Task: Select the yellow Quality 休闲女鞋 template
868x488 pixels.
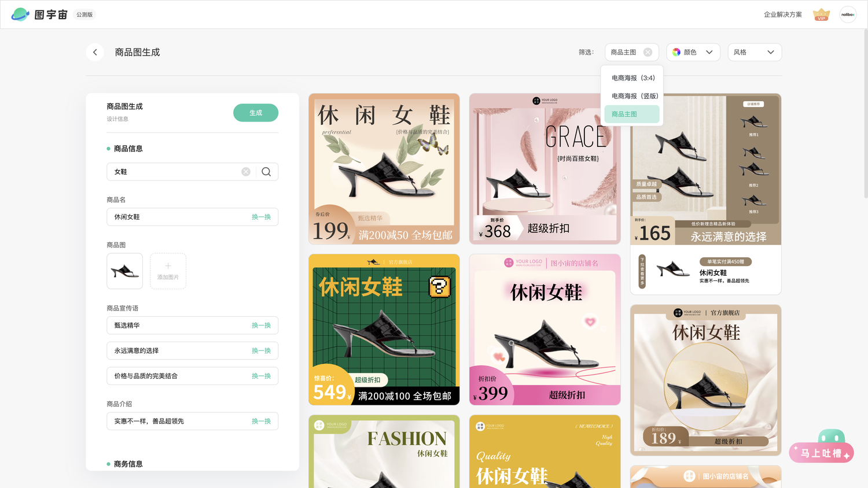Action: click(x=545, y=451)
